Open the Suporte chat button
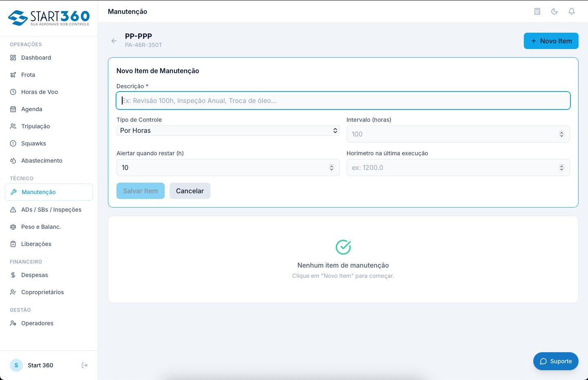The width and height of the screenshot is (588, 380). tap(556, 361)
